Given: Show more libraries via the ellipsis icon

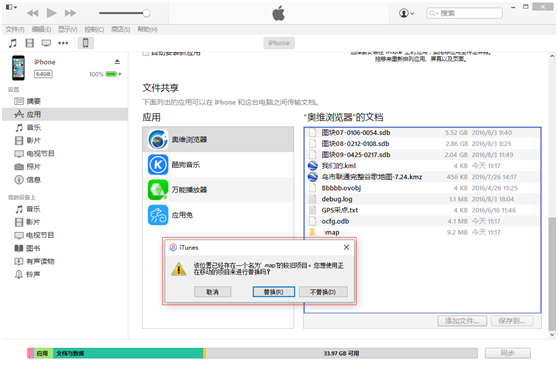Looking at the screenshot, I should [63, 43].
